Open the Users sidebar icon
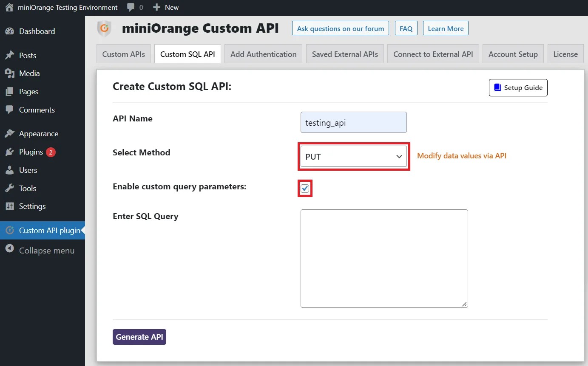The height and width of the screenshot is (366, 588). (10, 170)
